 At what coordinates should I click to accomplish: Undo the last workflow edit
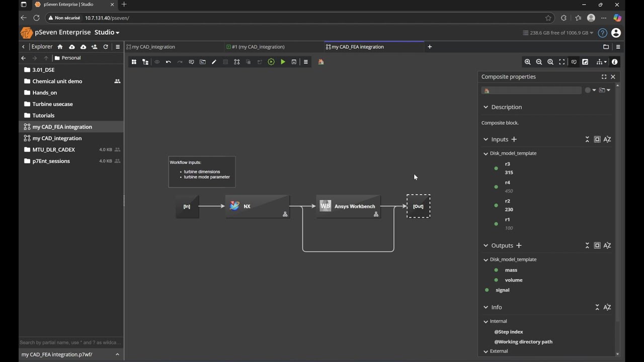point(169,62)
